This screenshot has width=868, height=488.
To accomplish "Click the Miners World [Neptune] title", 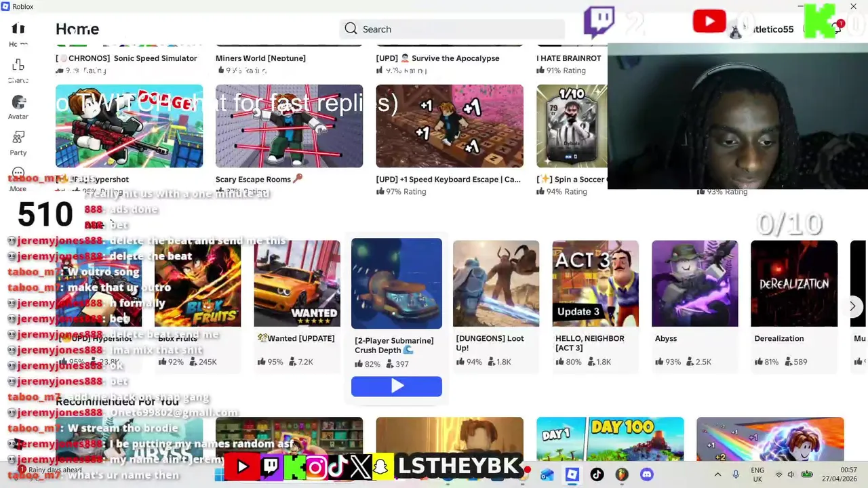I will [x=260, y=58].
